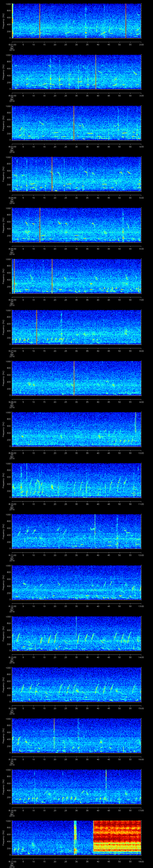This screenshot has height=868, width=153.
Task: Select the spectrogram panel starting at 8:01:00
Action: pos(77,21)
